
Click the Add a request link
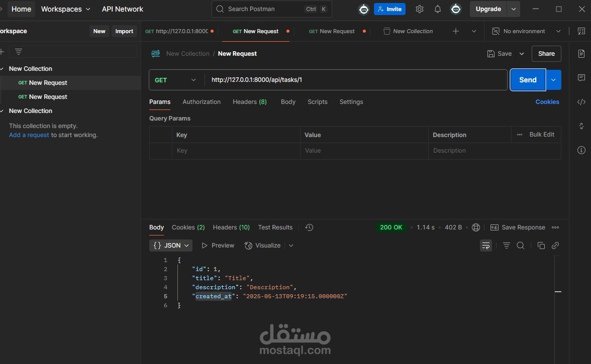coord(29,135)
